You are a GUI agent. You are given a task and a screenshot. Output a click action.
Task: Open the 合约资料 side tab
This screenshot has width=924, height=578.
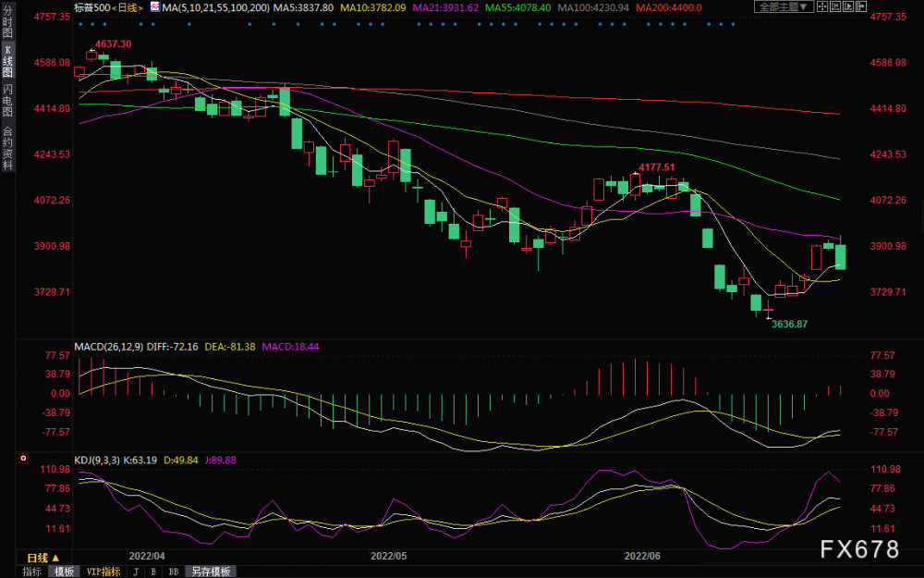tap(7, 149)
